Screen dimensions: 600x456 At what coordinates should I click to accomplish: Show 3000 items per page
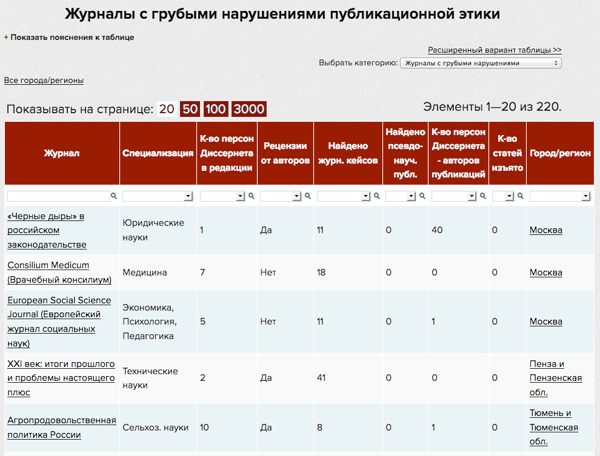[249, 109]
